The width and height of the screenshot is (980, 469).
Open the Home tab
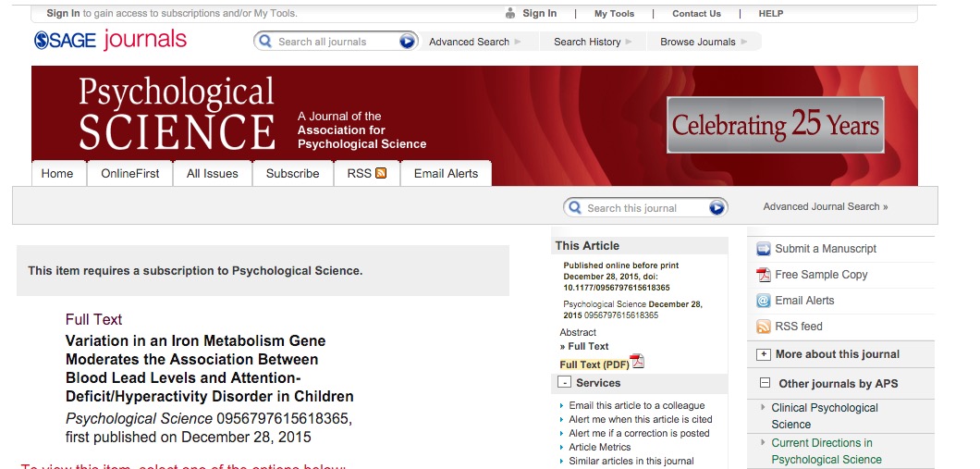(x=57, y=174)
